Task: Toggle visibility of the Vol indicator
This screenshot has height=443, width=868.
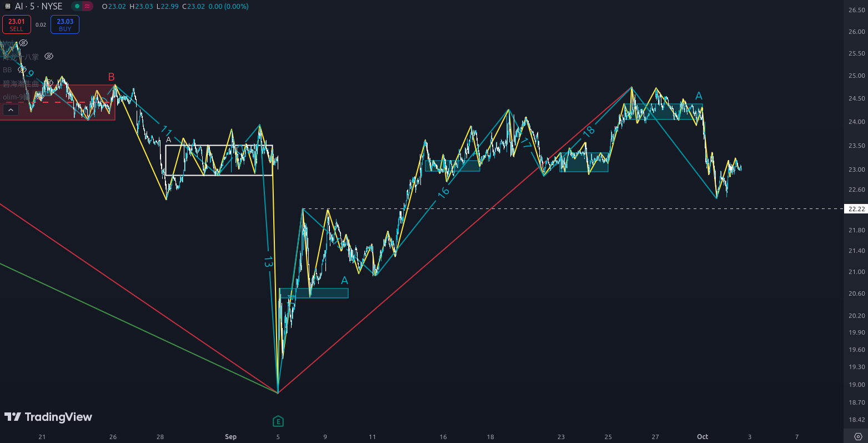Action: click(23, 43)
